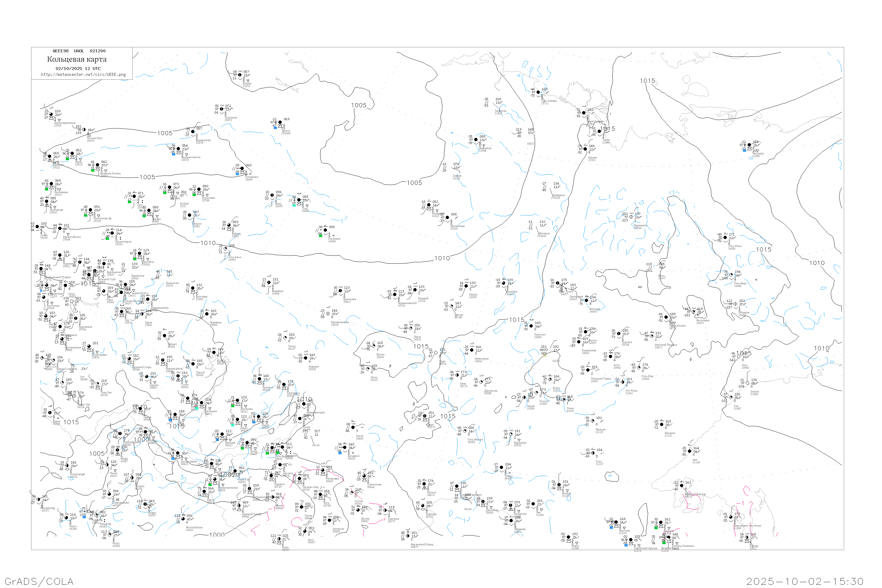Click the QEEE98 UAOL 021200 header code

click(79, 51)
